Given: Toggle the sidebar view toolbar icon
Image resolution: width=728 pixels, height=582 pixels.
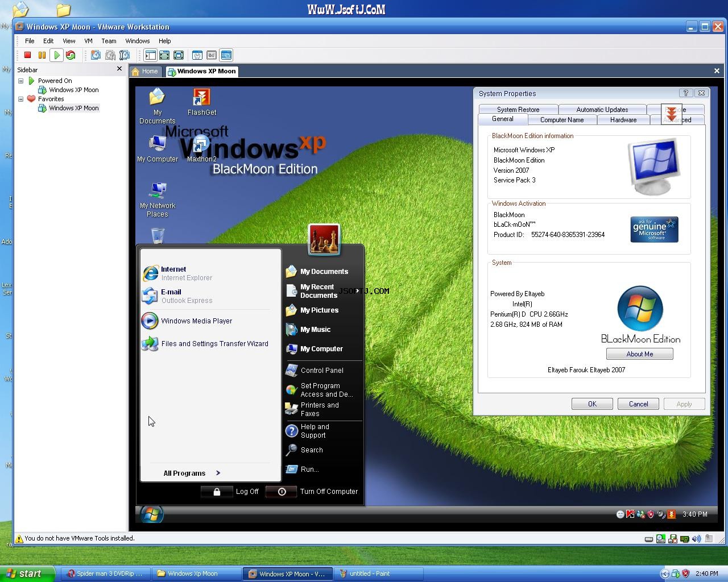Looking at the screenshot, I should [150, 55].
